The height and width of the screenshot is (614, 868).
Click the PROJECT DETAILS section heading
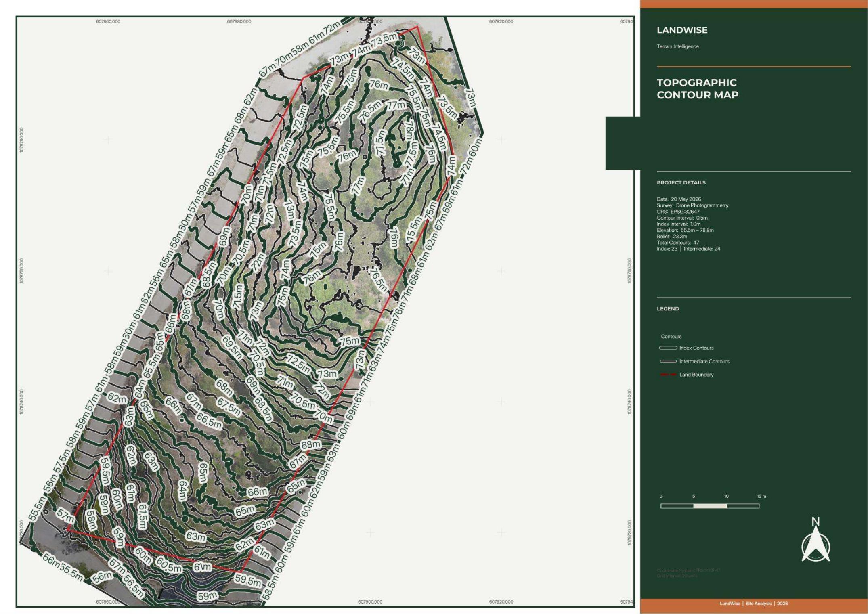tap(681, 182)
